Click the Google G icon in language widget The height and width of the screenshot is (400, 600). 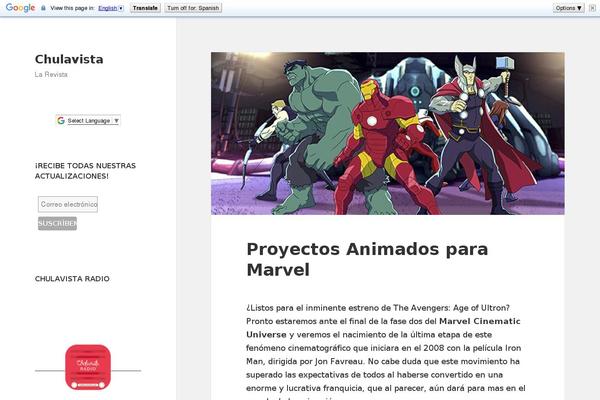click(x=61, y=121)
